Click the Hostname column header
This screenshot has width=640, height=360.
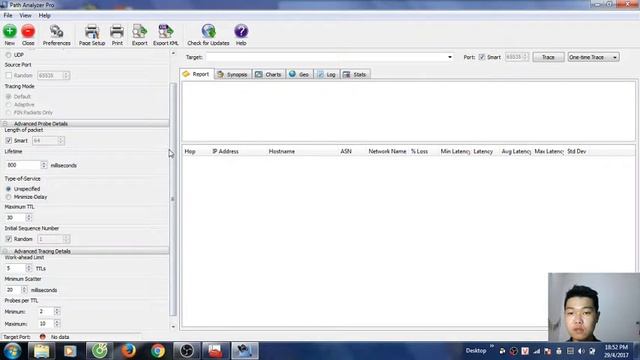coord(282,151)
